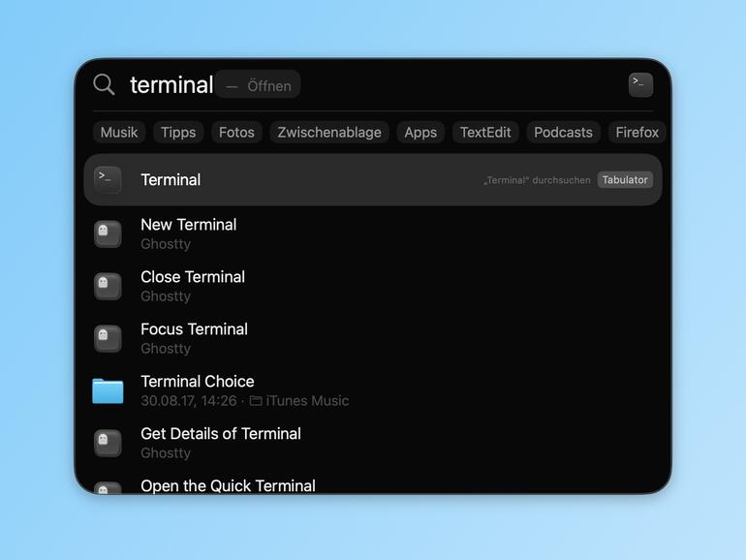This screenshot has width=746, height=560.
Task: Choose the Close Terminal result
Action: coord(373,286)
